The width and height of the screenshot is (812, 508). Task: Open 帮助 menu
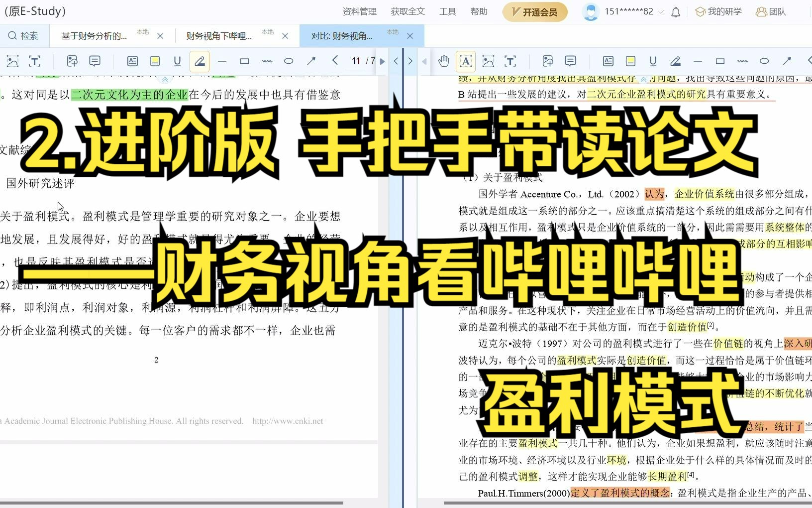[479, 11]
